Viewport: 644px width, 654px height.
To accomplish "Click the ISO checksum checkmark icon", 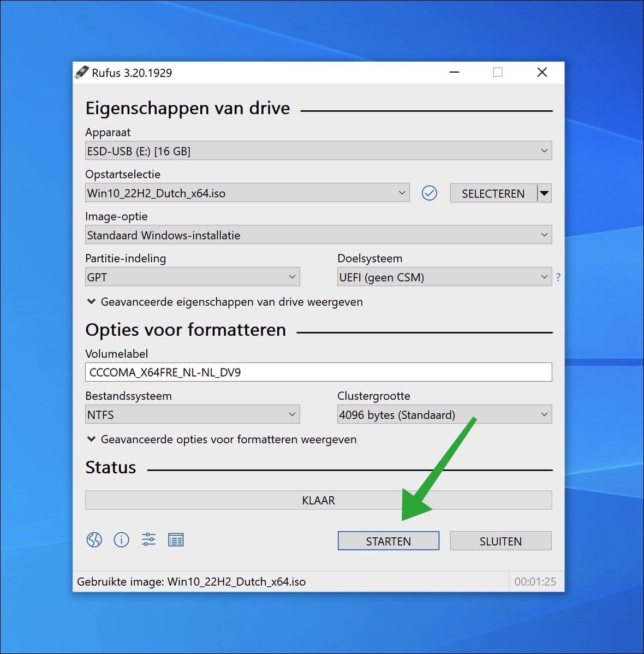I will 430,193.
